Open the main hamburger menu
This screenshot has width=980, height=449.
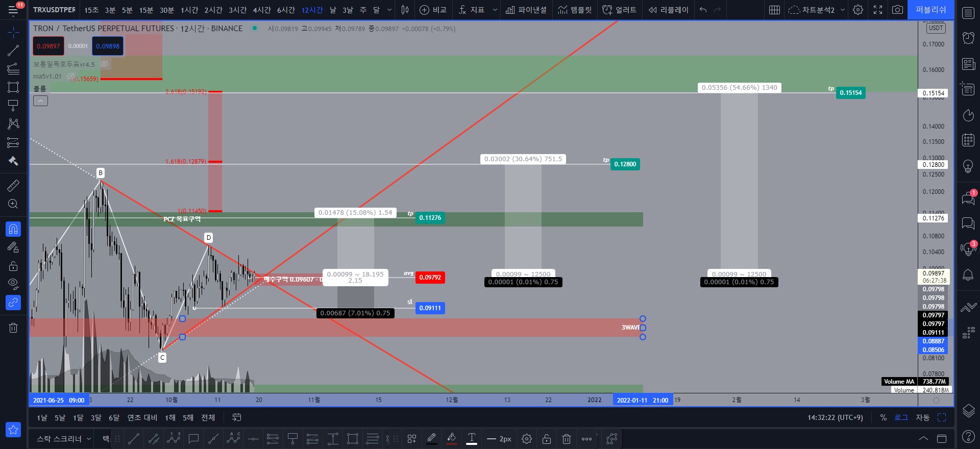tap(13, 10)
